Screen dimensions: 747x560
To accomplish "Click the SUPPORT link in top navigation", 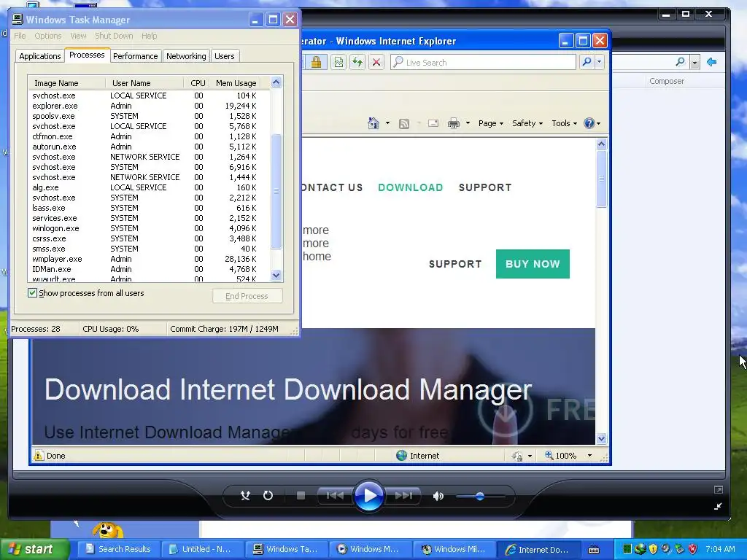I will pos(485,187).
